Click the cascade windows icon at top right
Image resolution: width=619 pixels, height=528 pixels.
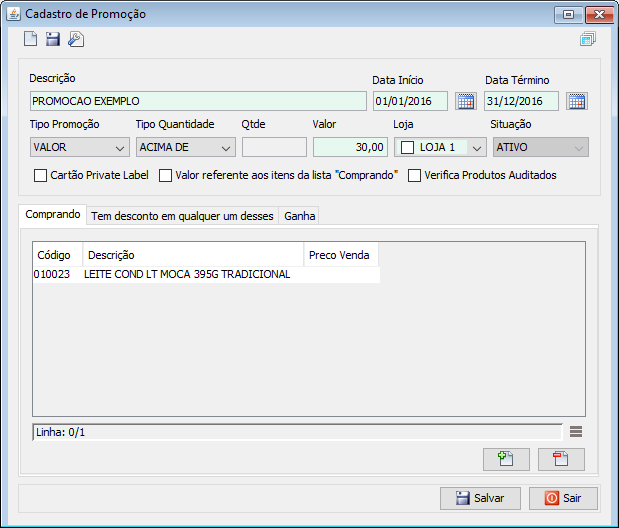pos(587,40)
